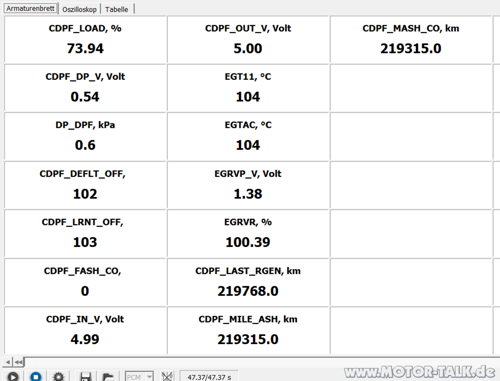Select the CDPF_LOAD value 73.94
This screenshot has height=381, width=500.
(x=85, y=49)
